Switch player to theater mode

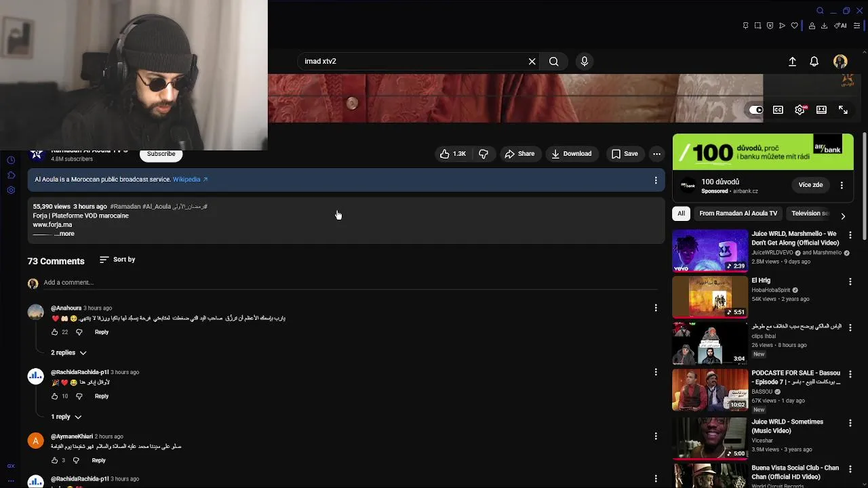[822, 110]
